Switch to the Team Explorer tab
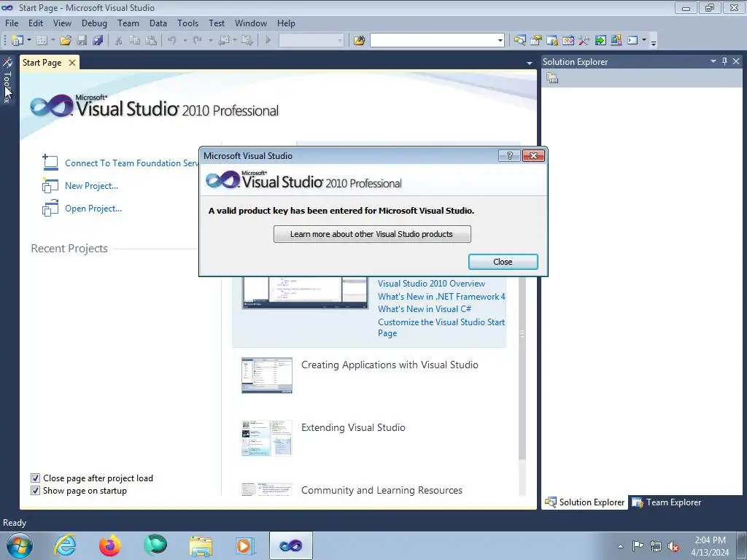Viewport: 747px width, 560px height. 667,502
